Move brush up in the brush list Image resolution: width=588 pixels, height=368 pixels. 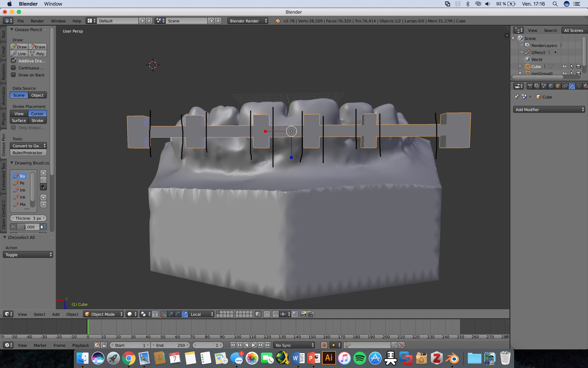click(x=44, y=197)
